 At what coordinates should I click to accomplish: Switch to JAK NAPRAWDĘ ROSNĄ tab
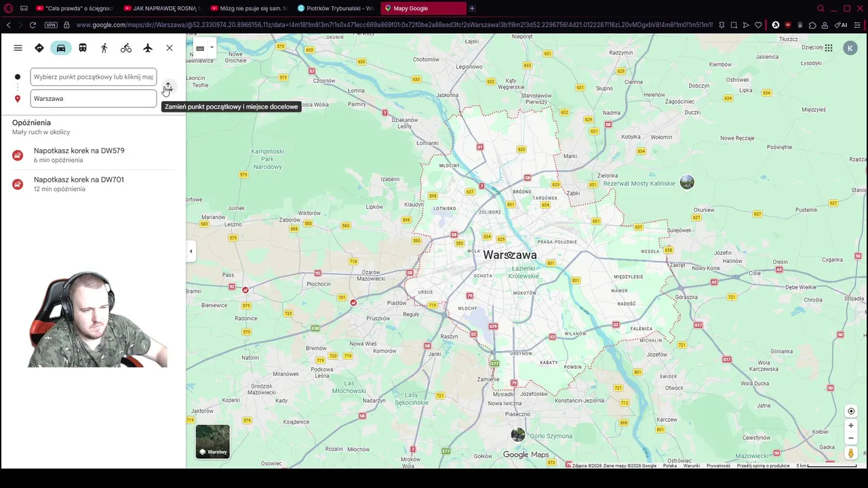tap(161, 8)
